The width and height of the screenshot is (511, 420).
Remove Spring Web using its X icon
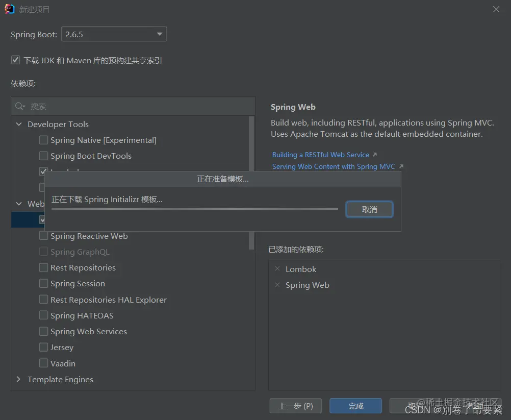[277, 285]
